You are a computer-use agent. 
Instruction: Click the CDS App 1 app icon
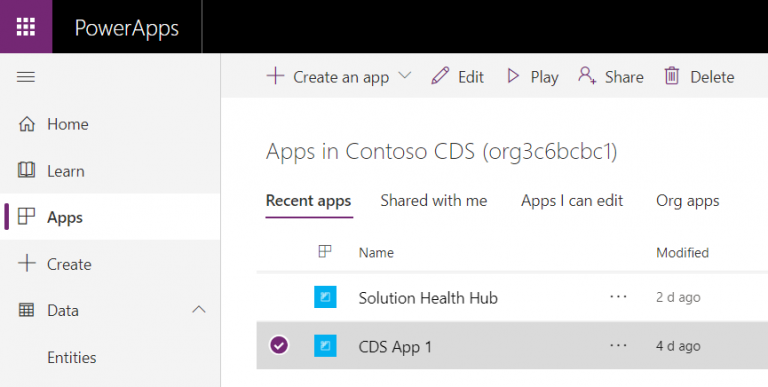pos(325,346)
